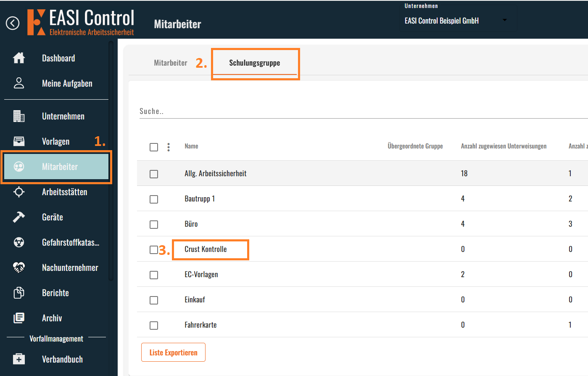This screenshot has height=376, width=588.
Task: Click the Nachunternehmer handshake icon
Action: pos(19,267)
